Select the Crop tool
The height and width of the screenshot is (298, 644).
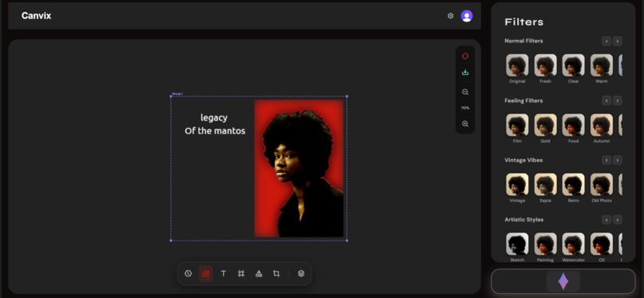tap(276, 273)
